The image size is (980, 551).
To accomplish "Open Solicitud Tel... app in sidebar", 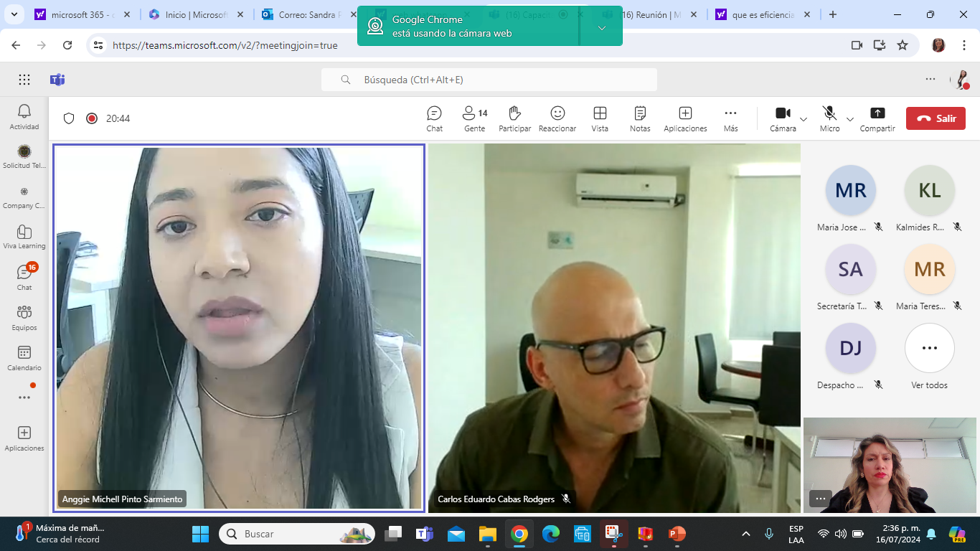I will (x=24, y=156).
